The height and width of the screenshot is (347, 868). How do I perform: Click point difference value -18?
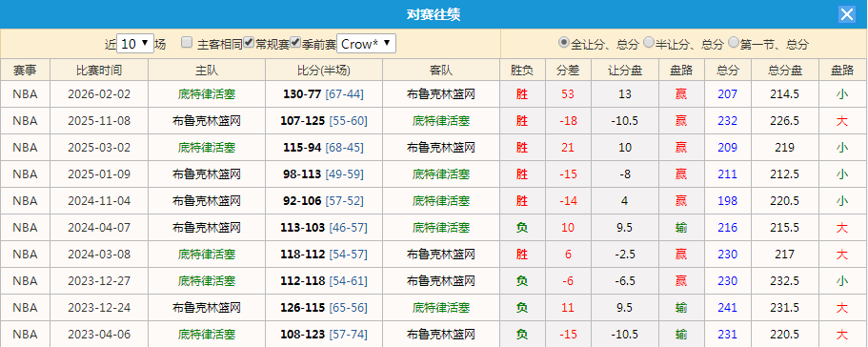pos(568,121)
